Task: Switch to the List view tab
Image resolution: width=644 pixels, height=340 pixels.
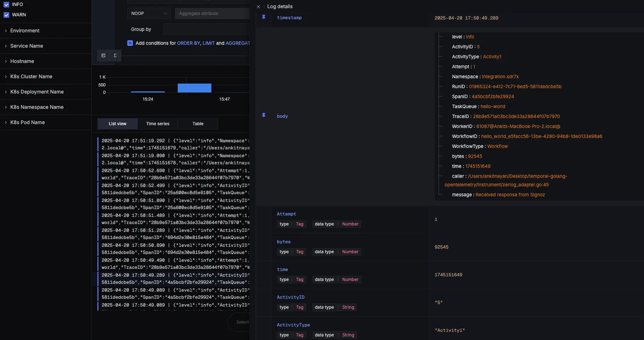Action: pyautogui.click(x=118, y=124)
